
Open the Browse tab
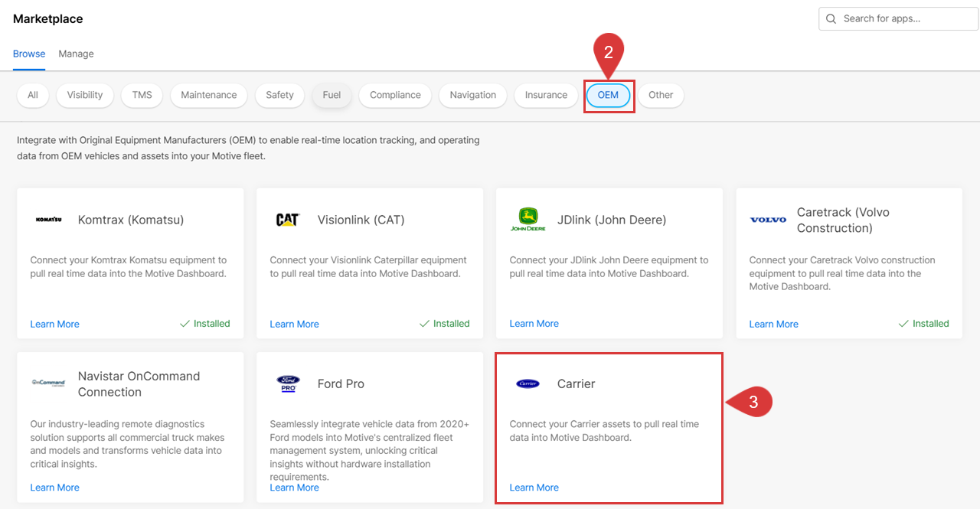[x=29, y=54]
